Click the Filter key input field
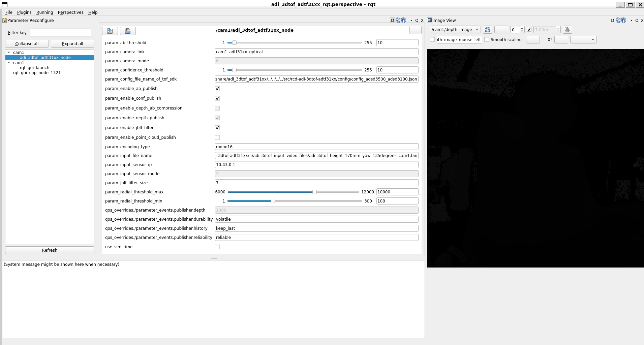The height and width of the screenshot is (345, 644). (x=60, y=32)
